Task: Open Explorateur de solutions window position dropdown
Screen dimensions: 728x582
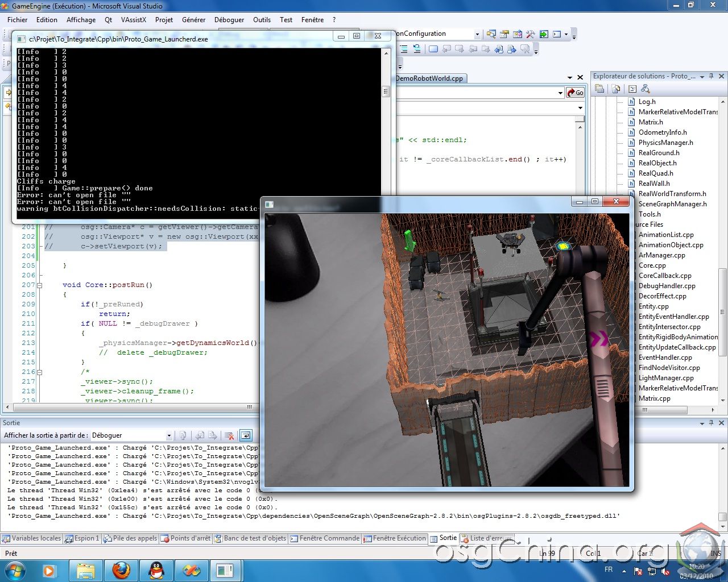Action: point(702,76)
